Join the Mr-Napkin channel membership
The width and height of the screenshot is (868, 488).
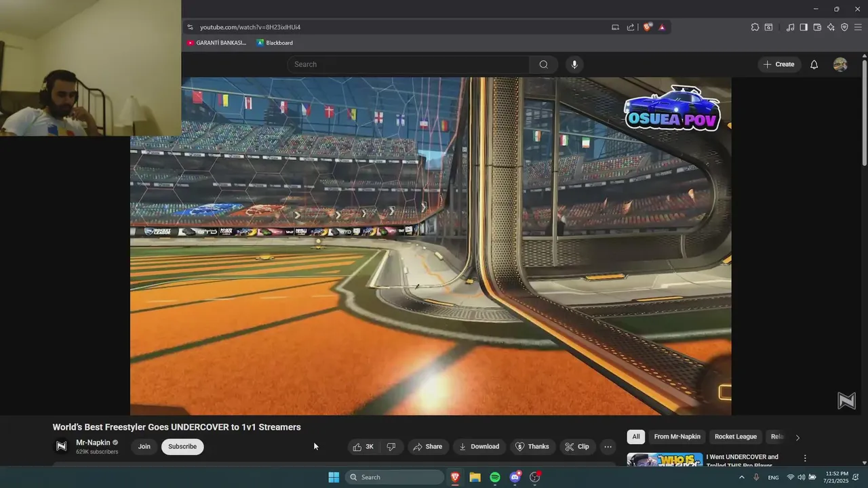pos(144,447)
